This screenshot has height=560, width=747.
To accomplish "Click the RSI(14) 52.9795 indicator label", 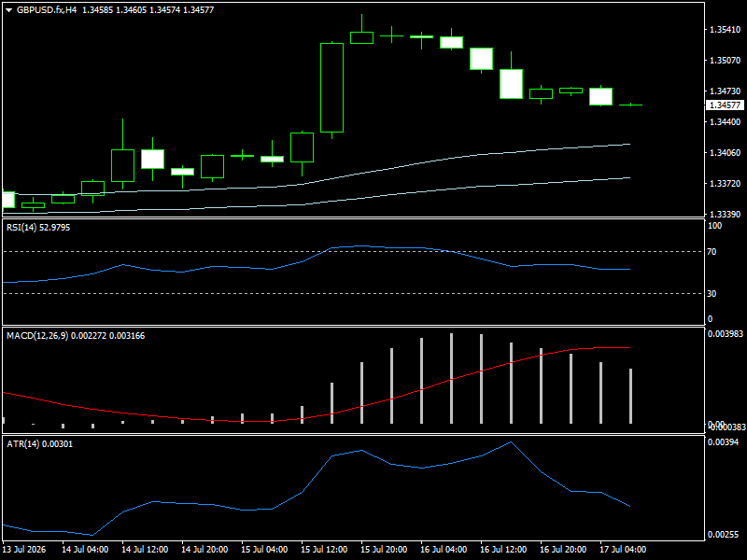I will coord(38,228).
